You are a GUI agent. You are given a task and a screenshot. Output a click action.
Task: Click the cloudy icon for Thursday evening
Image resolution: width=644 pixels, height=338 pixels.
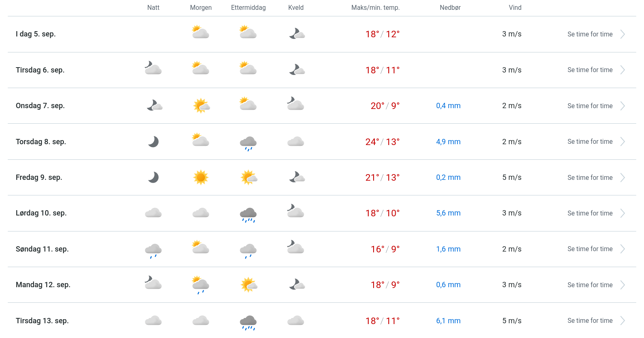pos(296,142)
